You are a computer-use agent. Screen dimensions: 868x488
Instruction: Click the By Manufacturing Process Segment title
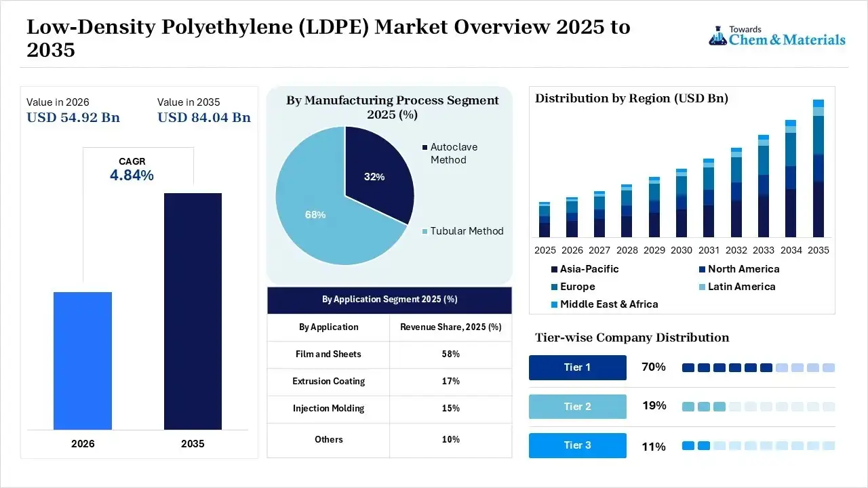point(392,107)
